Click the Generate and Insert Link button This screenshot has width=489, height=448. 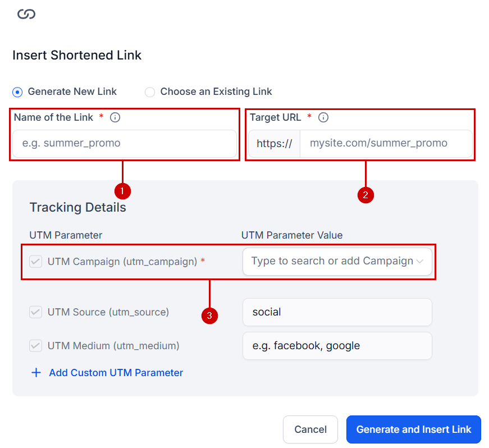[x=414, y=429]
